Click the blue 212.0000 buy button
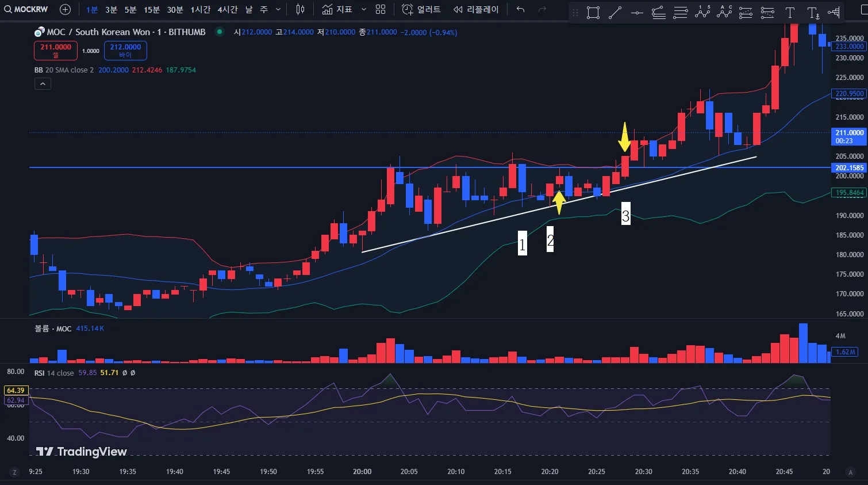This screenshot has width=868, height=485. tap(125, 51)
